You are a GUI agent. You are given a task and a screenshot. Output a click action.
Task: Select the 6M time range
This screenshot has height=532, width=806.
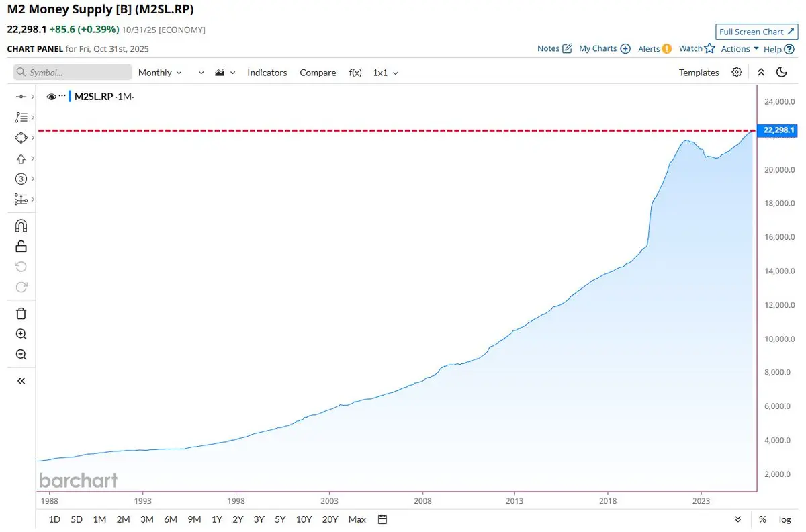pos(170,519)
